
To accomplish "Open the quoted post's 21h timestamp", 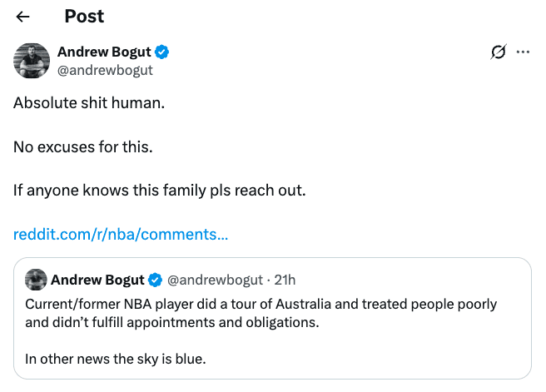I will click(x=285, y=280).
